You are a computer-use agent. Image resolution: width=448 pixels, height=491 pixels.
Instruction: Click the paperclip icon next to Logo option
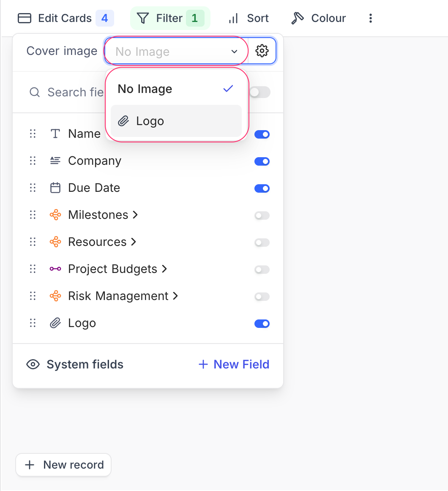pyautogui.click(x=123, y=121)
